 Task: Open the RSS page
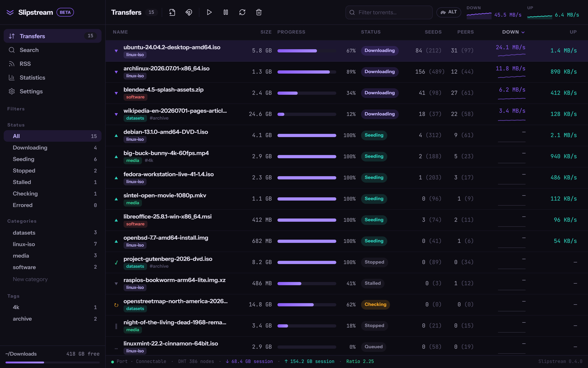pyautogui.click(x=52, y=64)
